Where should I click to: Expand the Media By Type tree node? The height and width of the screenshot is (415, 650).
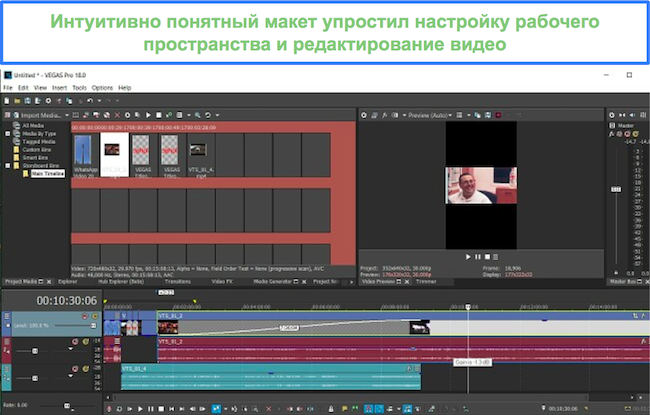click(7, 133)
